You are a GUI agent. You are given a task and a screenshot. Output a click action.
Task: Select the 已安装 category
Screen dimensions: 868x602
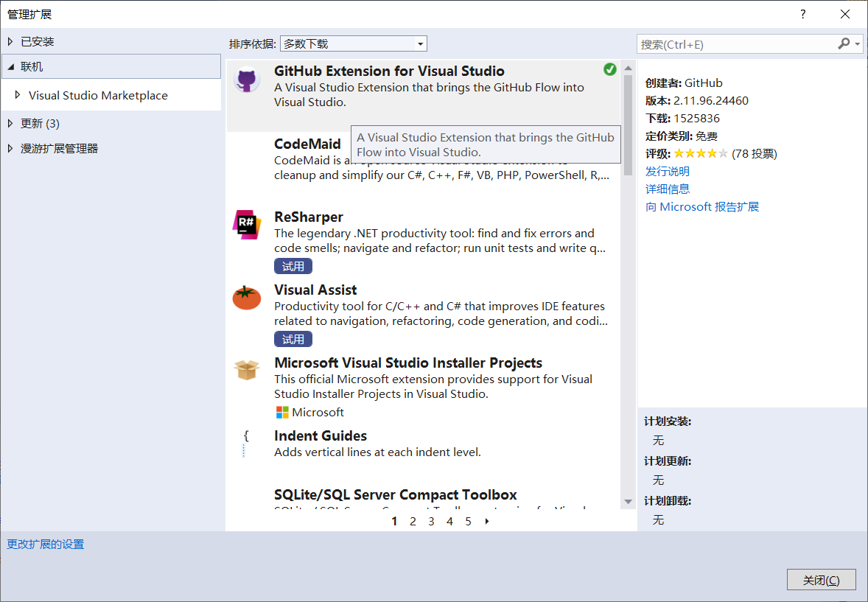pos(37,41)
